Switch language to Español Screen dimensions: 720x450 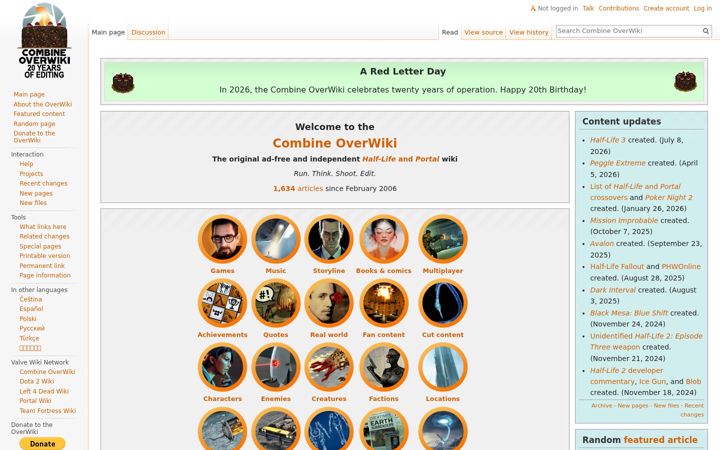31,309
